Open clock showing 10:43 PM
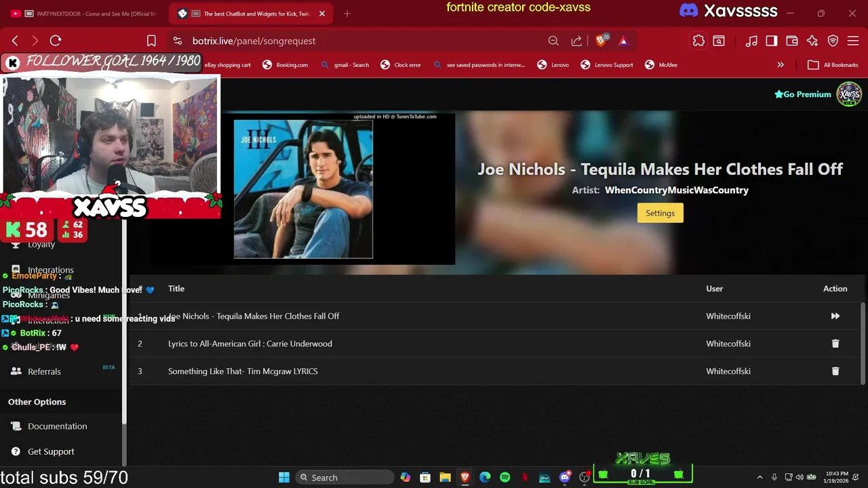This screenshot has width=868, height=488. click(837, 477)
